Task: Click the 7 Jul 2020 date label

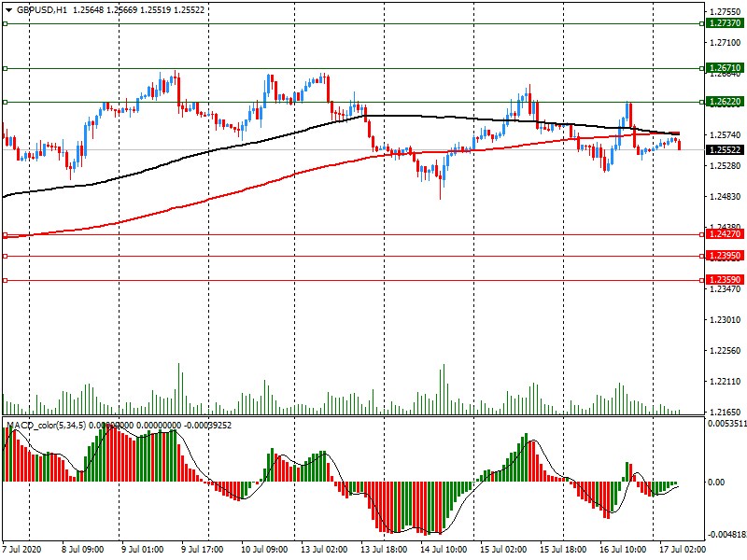Action: 22,550
